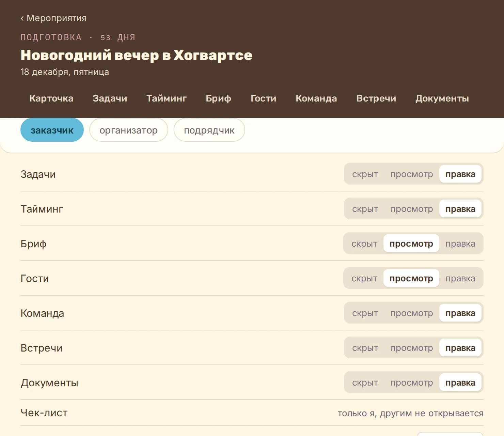Image resolution: width=504 pixels, height=436 pixels.
Task: Switch to the Документы tab
Action: pos(442,98)
